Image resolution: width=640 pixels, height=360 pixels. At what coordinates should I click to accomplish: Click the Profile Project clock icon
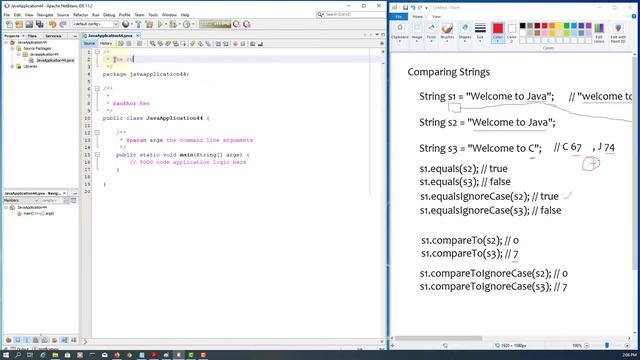(x=187, y=24)
